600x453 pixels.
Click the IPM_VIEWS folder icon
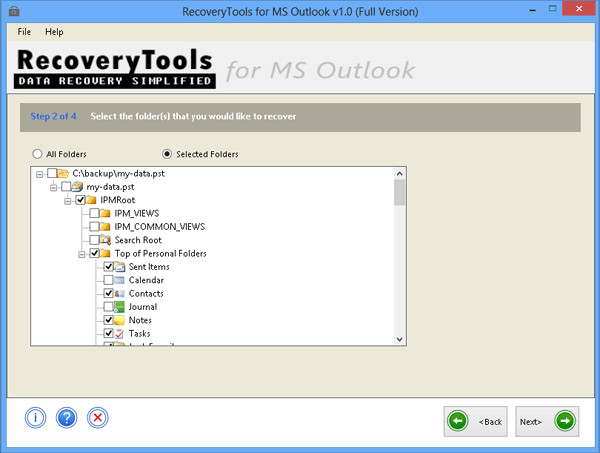tap(105, 213)
